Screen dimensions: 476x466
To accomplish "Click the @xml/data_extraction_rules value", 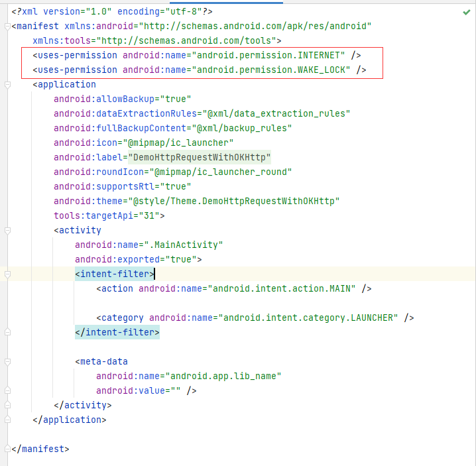I will click(x=276, y=113).
